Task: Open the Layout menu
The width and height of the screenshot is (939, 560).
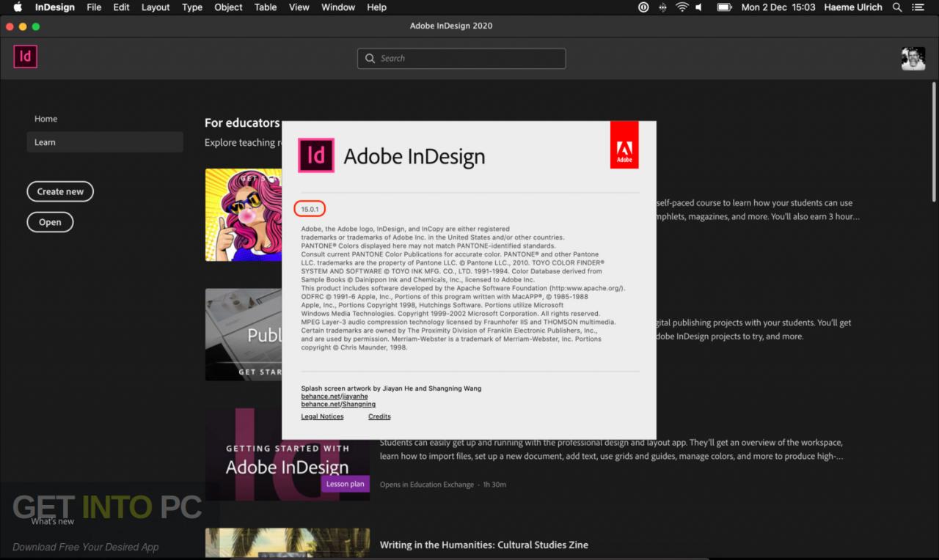Action: tap(156, 7)
